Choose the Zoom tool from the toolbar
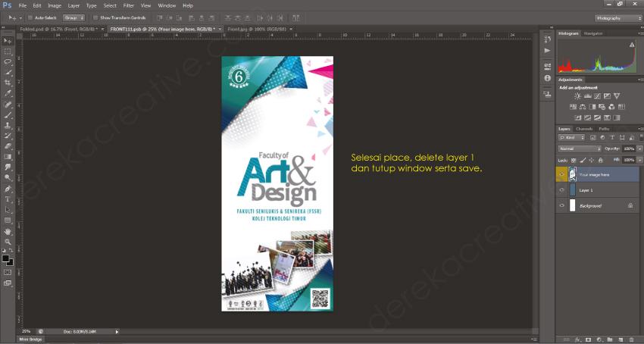Image resolution: width=644 pixels, height=344 pixels. 8,242
